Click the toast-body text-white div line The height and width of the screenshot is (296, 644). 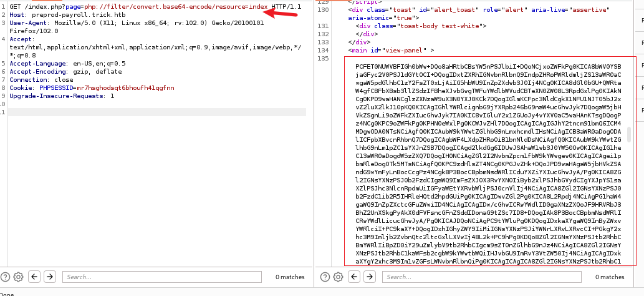[421, 26]
